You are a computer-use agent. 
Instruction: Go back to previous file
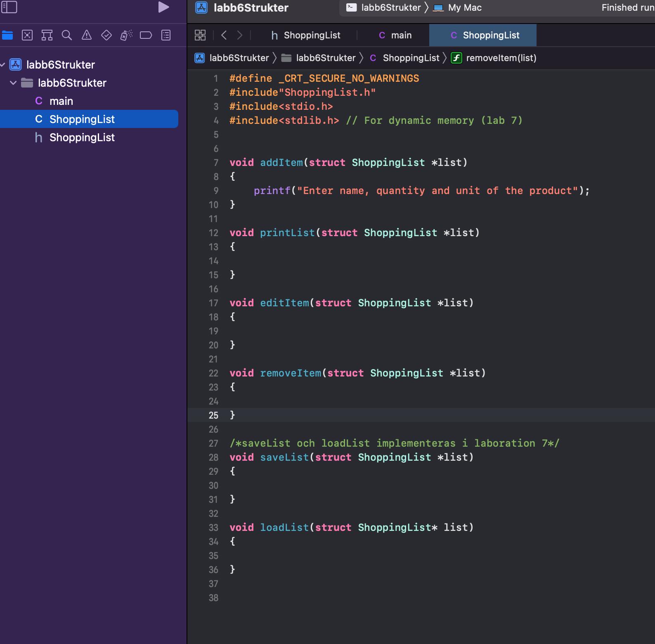tap(224, 36)
